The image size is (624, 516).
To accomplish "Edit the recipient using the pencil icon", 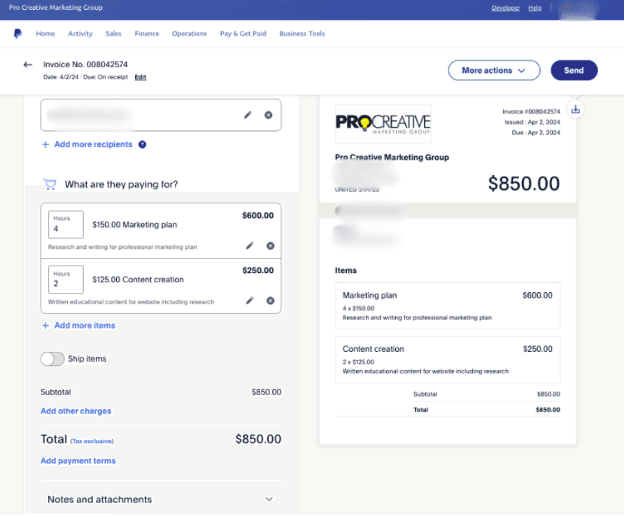I will 248,115.
